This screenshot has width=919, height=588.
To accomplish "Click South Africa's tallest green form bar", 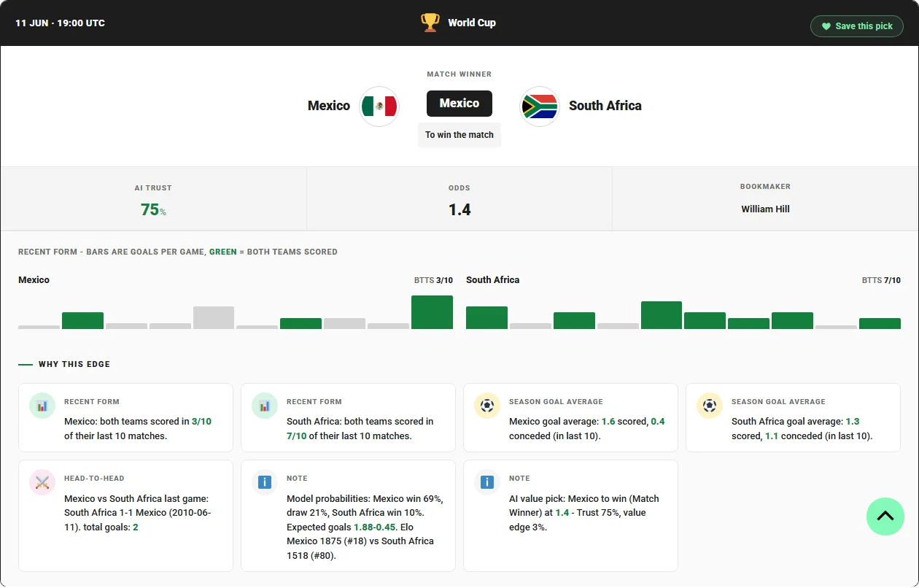I will pyautogui.click(x=662, y=315).
